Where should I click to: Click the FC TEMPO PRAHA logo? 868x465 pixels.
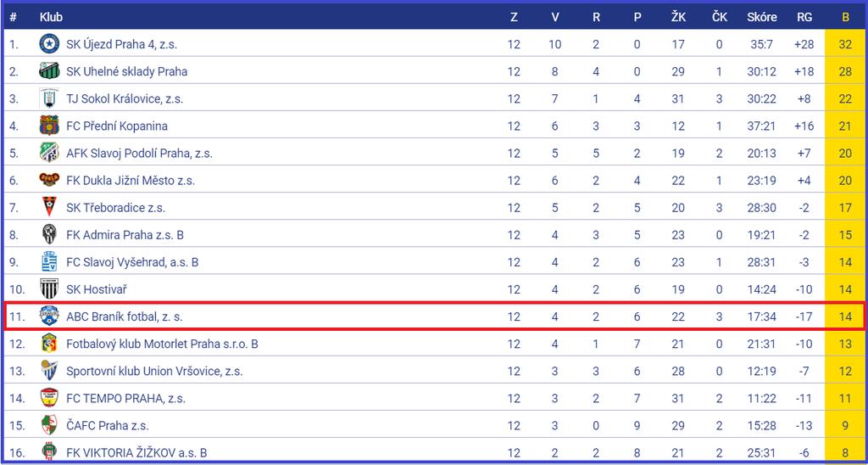pos(49,397)
